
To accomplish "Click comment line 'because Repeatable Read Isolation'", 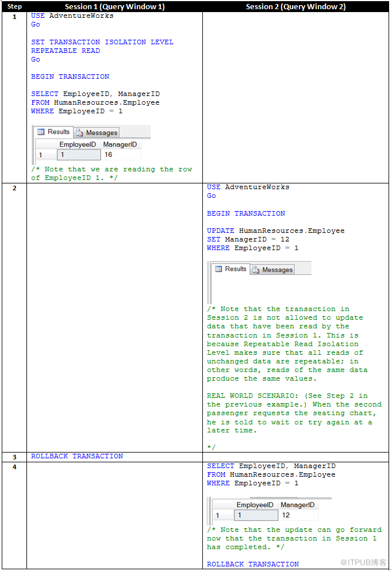I will 283,344.
